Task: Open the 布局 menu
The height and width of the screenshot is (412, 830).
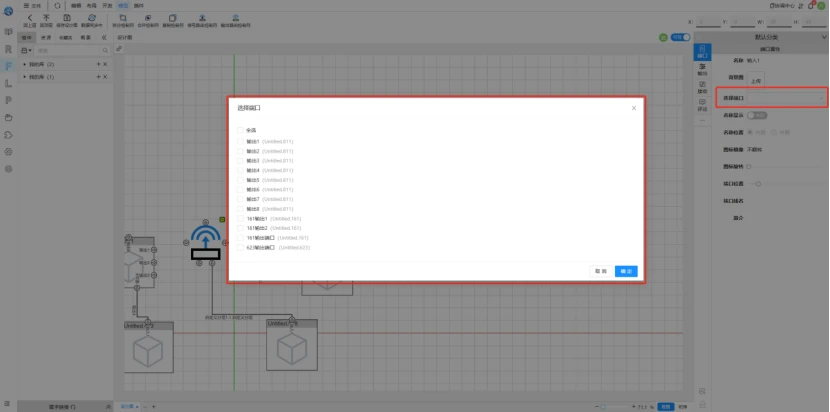Action: pyautogui.click(x=92, y=5)
